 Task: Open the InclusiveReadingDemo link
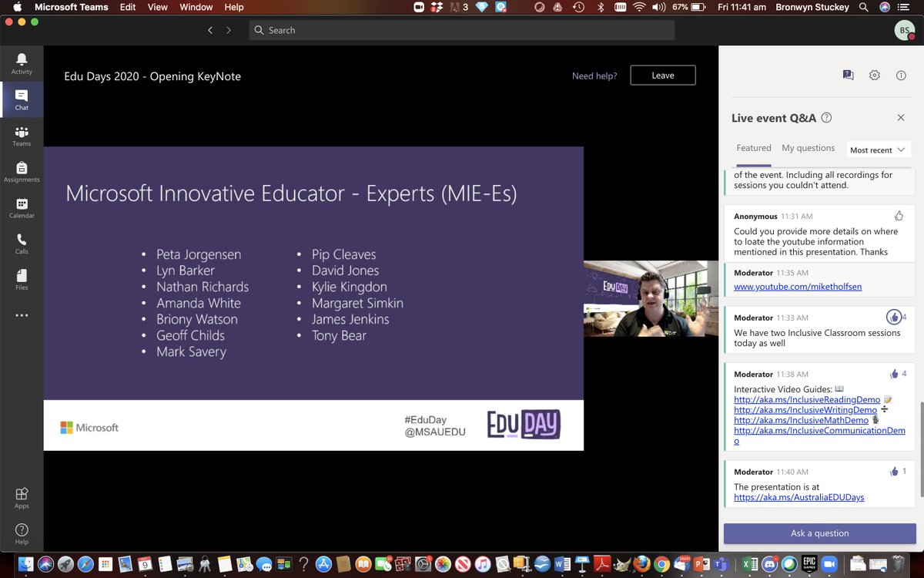click(807, 400)
